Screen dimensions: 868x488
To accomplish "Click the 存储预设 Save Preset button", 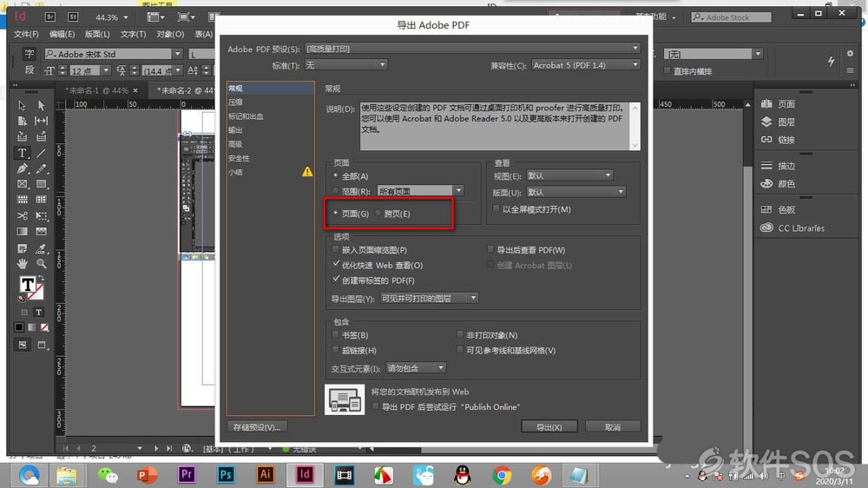I will click(x=257, y=426).
